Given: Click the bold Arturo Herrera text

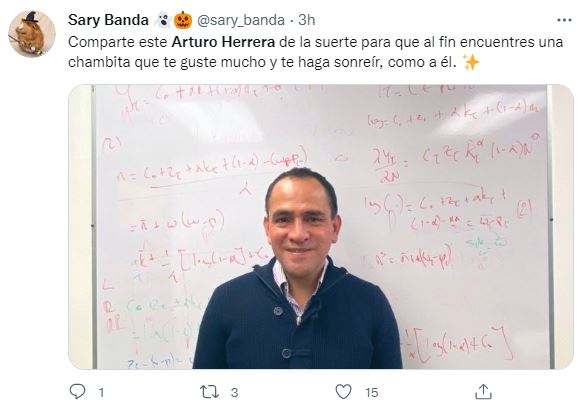Looking at the screenshot, I should pyautogui.click(x=223, y=42).
